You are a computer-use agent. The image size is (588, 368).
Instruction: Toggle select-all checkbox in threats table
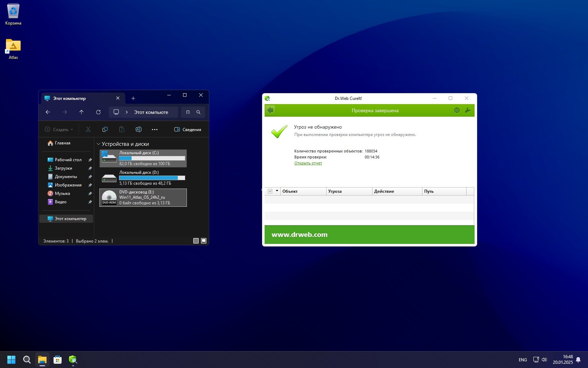click(x=270, y=191)
